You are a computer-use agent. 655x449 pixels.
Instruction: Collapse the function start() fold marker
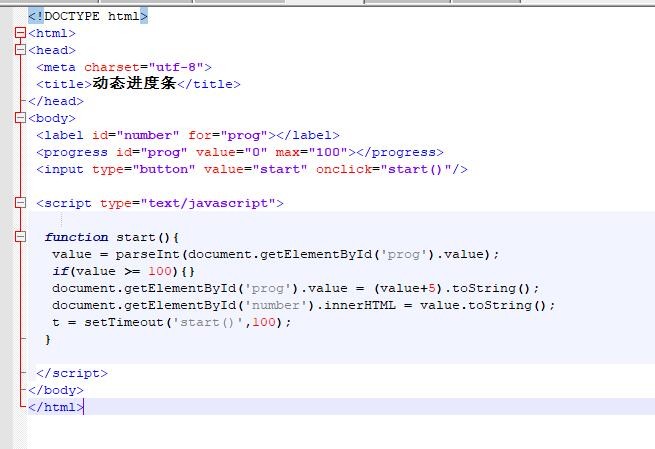click(x=20, y=237)
